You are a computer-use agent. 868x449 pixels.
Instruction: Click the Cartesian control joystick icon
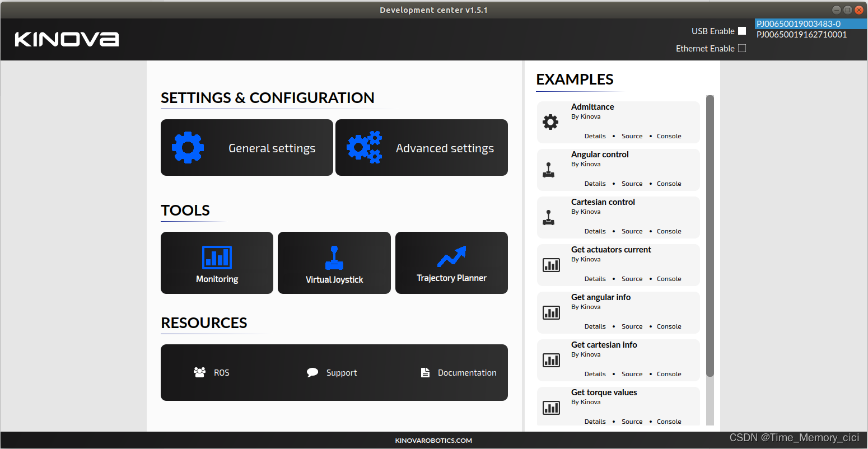click(549, 217)
